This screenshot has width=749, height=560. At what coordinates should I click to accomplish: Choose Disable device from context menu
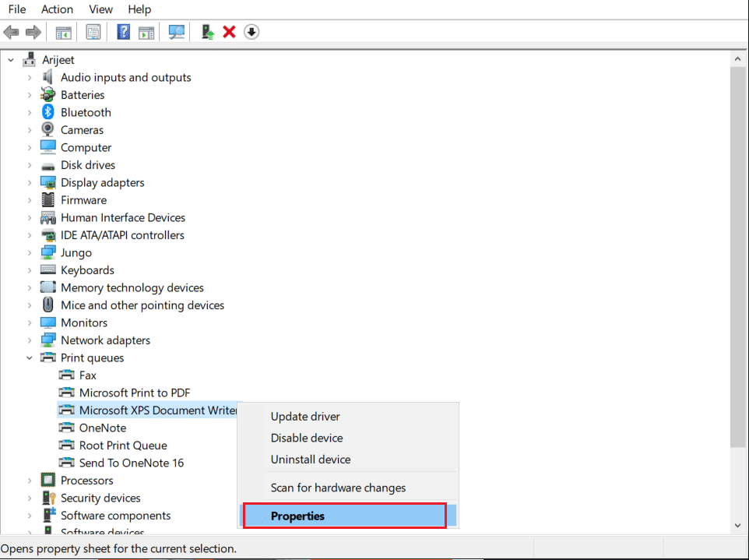point(348,438)
